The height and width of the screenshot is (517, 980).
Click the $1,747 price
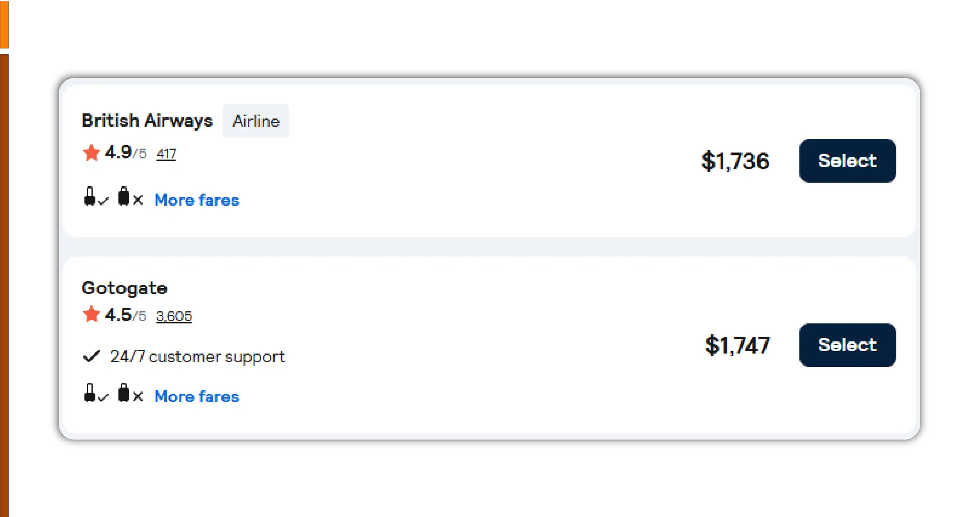[737, 345]
